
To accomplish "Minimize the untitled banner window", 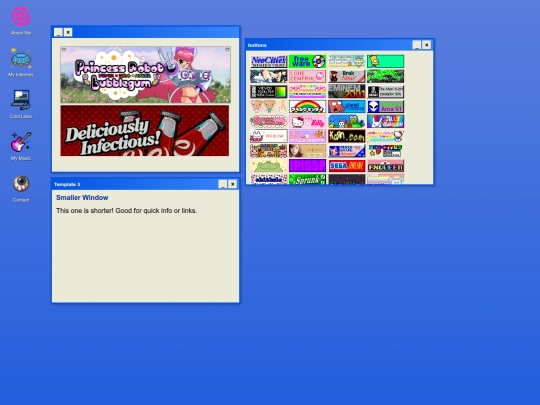I will coord(58,32).
